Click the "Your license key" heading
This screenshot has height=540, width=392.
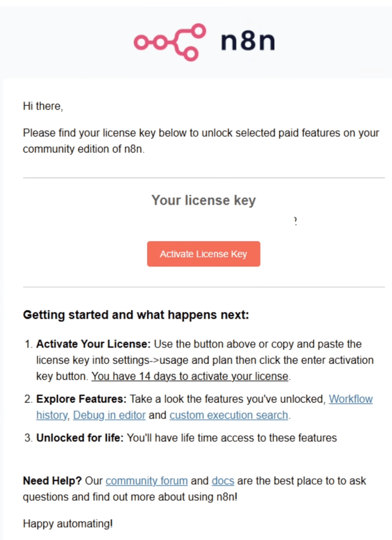click(x=203, y=200)
